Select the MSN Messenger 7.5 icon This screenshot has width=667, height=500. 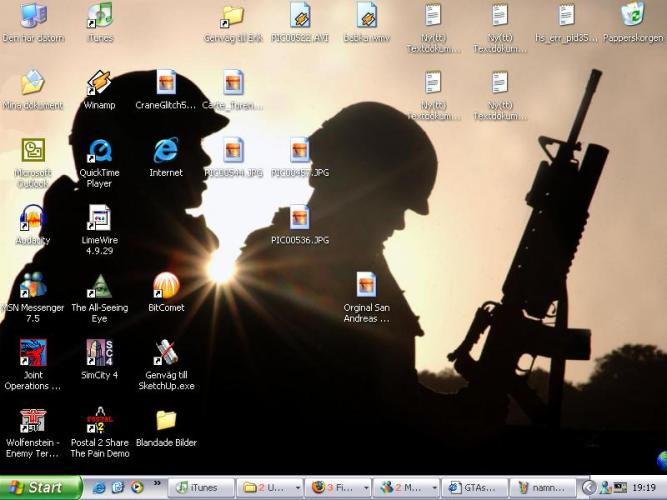click(x=32, y=287)
